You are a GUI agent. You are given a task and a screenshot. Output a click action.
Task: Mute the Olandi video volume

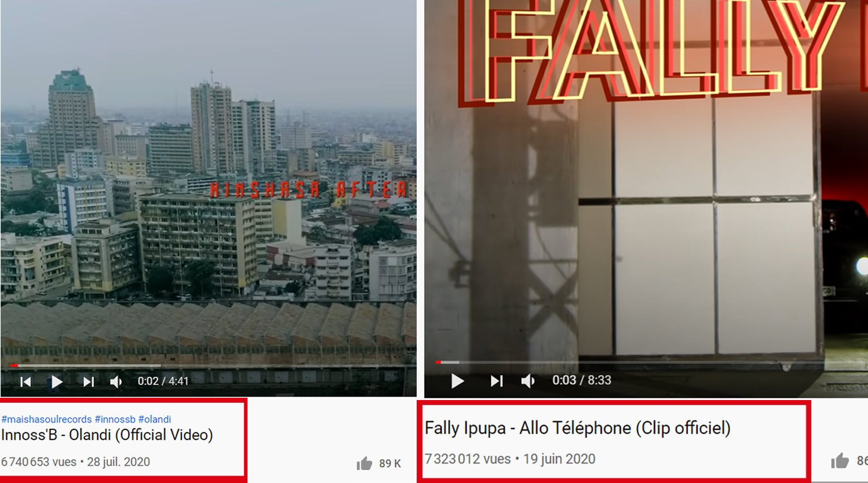tap(116, 382)
